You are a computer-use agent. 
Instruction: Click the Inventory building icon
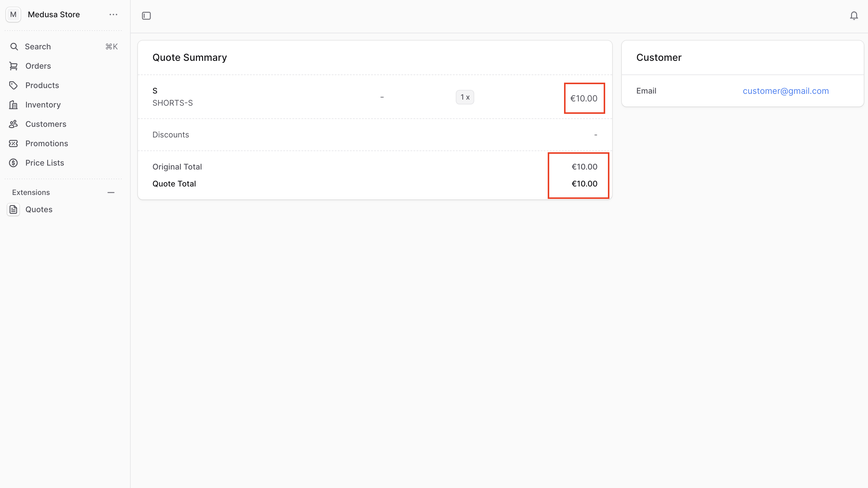click(x=14, y=105)
